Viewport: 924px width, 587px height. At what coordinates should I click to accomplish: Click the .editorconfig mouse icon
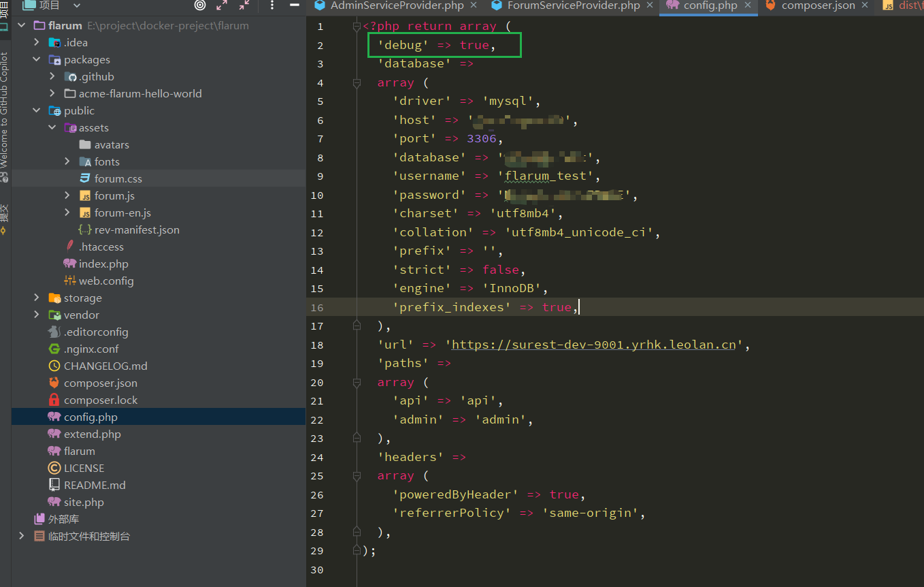coord(54,332)
